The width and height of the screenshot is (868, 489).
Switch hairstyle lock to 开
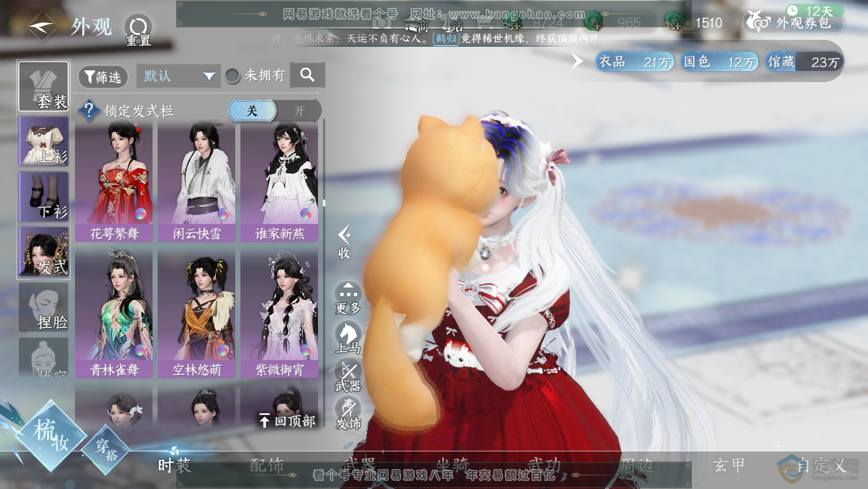pyautogui.click(x=299, y=111)
